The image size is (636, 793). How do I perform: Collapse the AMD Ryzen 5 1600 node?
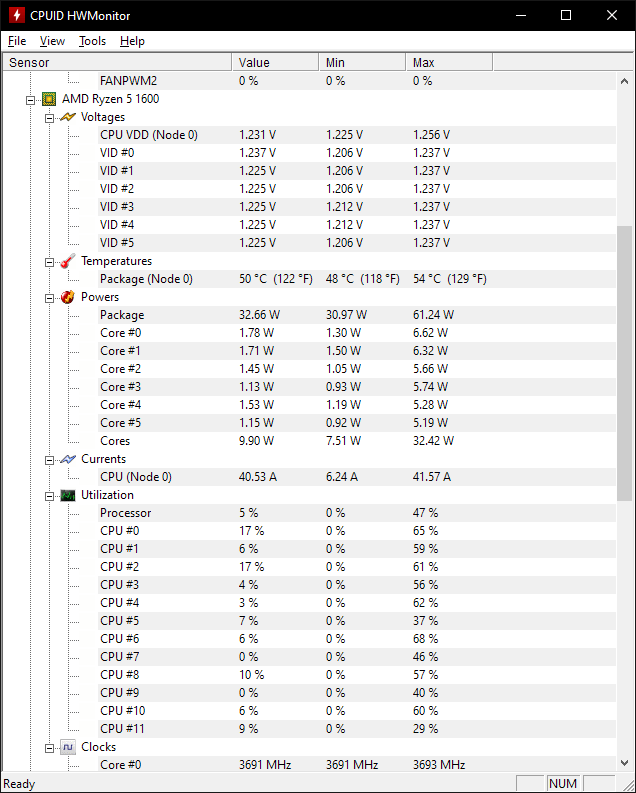[32, 99]
